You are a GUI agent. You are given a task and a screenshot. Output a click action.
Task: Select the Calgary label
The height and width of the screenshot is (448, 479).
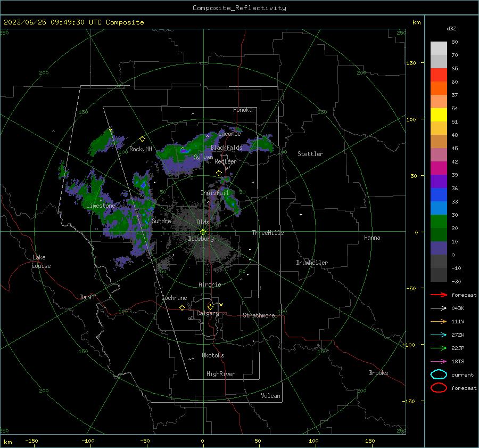(x=208, y=313)
